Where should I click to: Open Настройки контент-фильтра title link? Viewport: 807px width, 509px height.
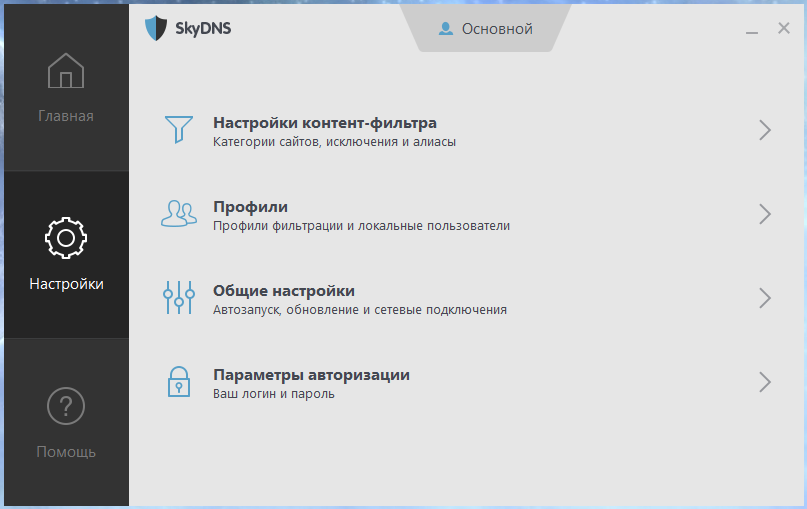325,123
